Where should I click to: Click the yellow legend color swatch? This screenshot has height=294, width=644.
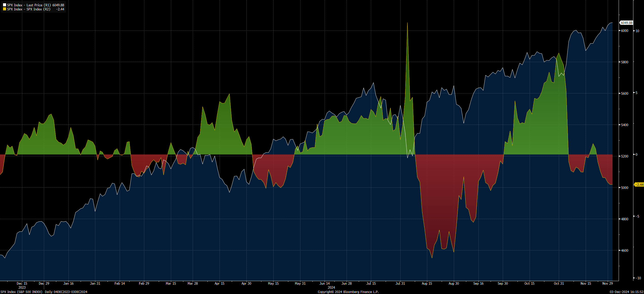4,9
